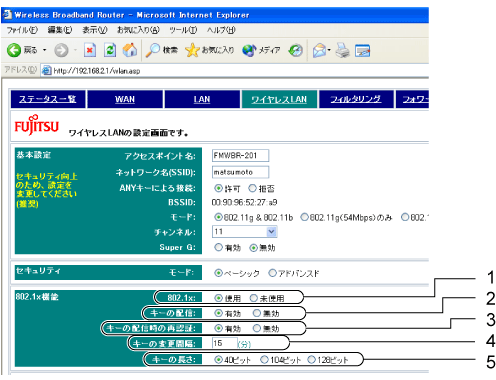Open the back button history dropdown arrow
Screen dimensions: 496x380
[x=44, y=50]
